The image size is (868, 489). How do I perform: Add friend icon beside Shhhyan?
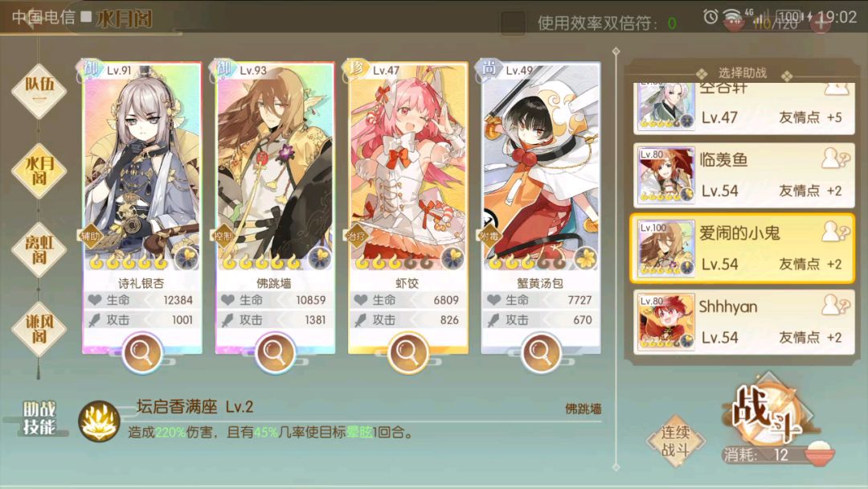[x=835, y=305]
